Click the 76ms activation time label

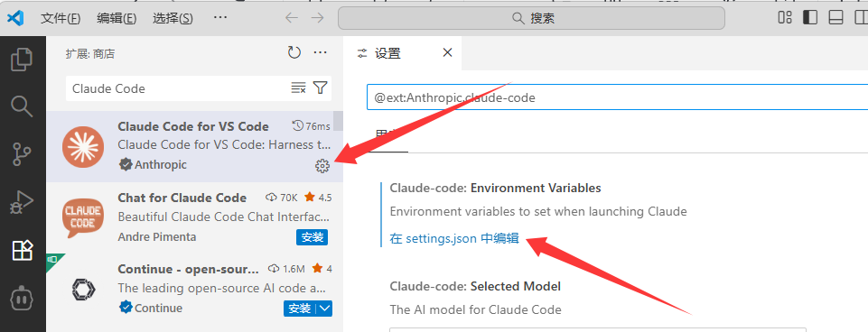pos(311,126)
